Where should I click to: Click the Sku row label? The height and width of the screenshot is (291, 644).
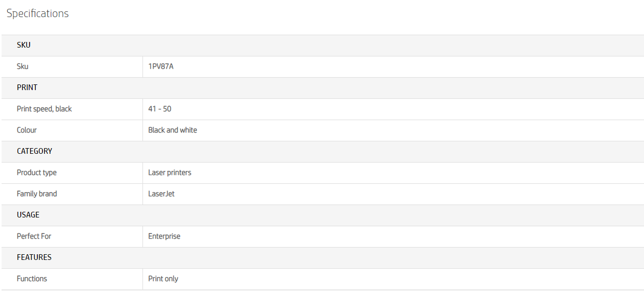click(23, 66)
